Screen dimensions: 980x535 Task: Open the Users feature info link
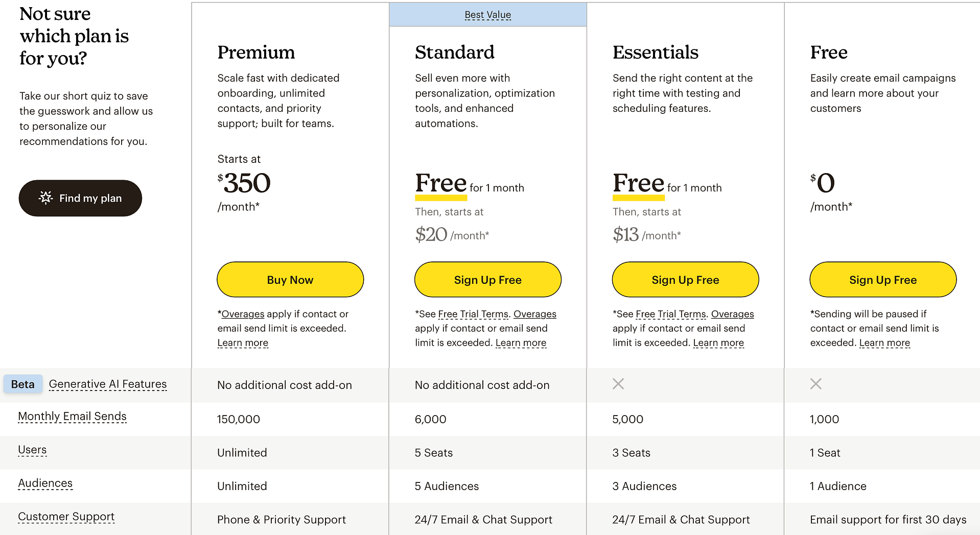tap(32, 450)
